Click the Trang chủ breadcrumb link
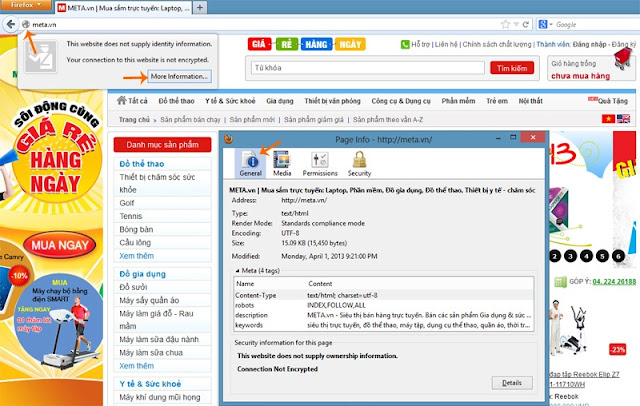Screen dimensions: 640x406 (x=134, y=120)
